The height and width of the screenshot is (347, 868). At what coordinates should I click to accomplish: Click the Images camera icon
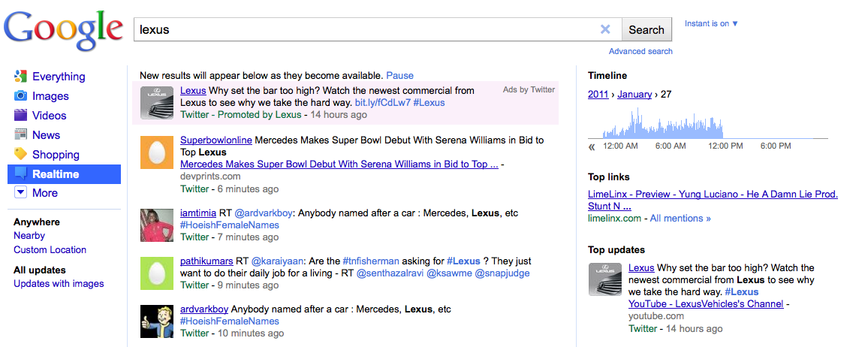click(x=21, y=95)
